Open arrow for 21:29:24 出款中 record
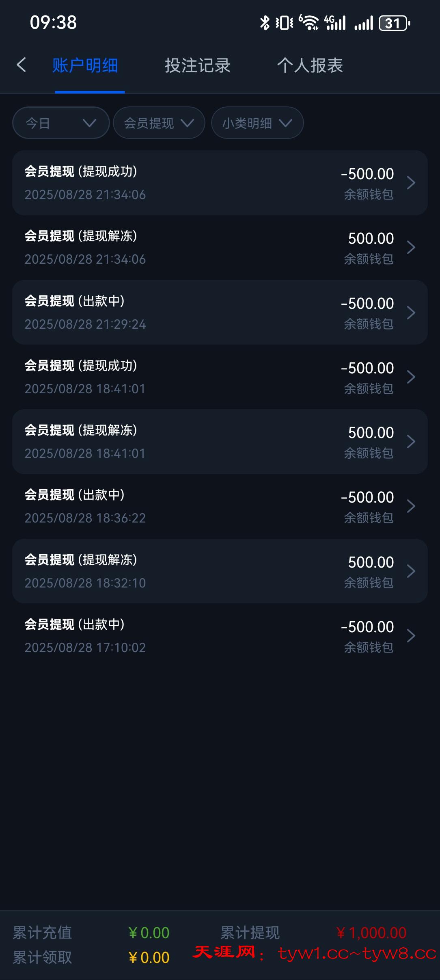The height and width of the screenshot is (980, 440). point(411,312)
